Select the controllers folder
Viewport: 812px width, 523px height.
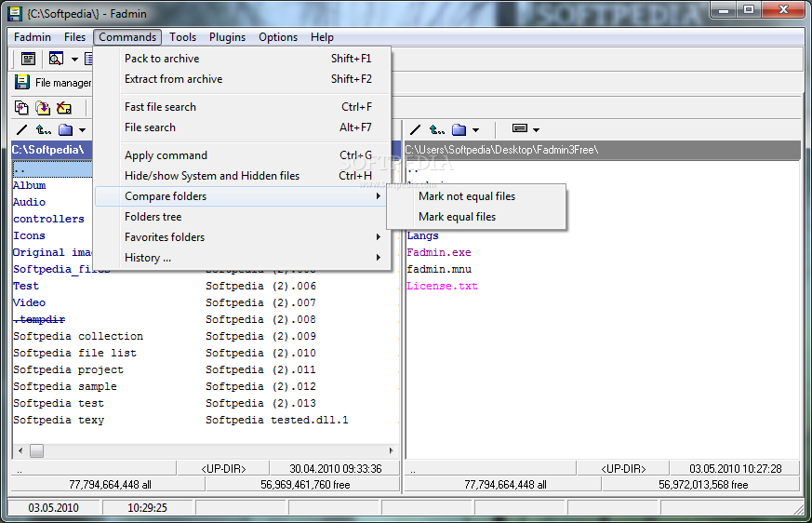point(48,219)
